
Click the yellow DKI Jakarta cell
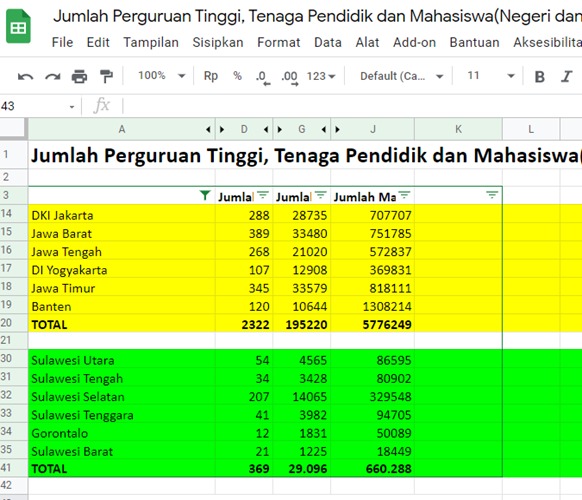point(122,215)
